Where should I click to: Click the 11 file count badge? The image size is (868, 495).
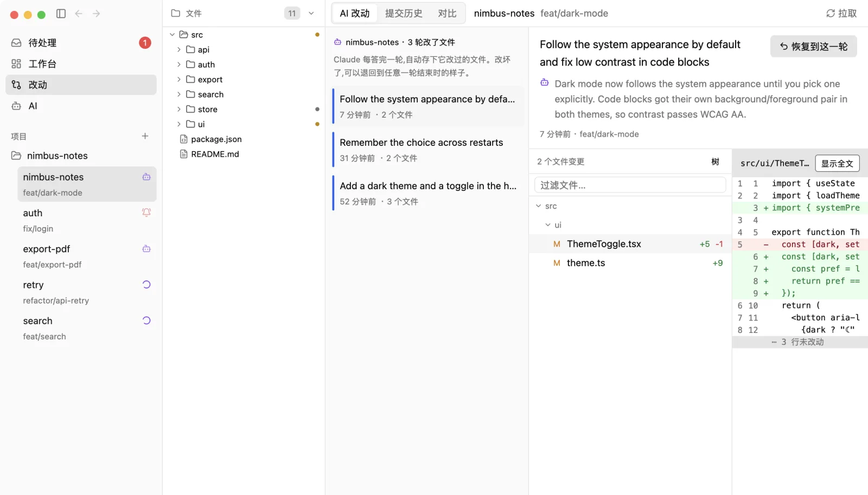pyautogui.click(x=292, y=14)
